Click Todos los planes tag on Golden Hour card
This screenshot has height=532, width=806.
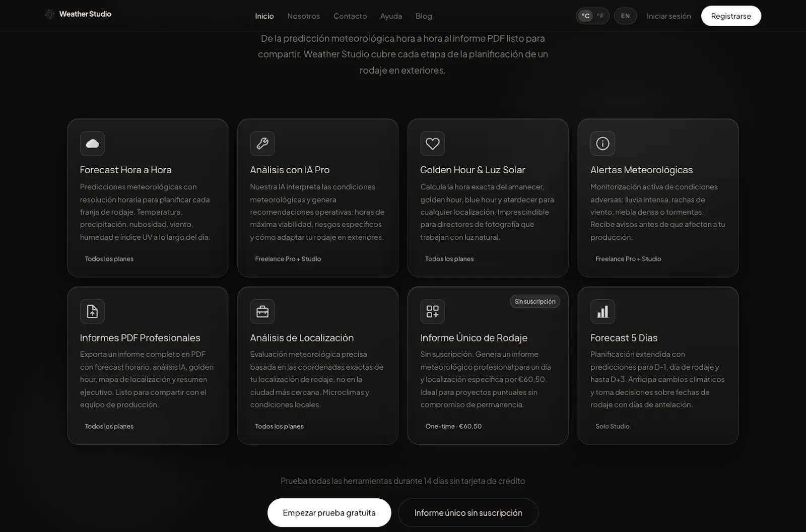tap(449, 259)
